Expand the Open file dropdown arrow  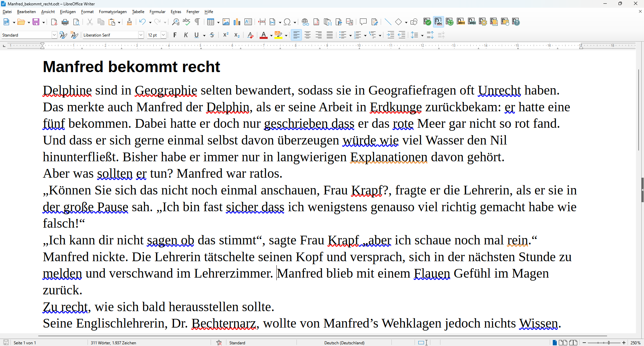[29, 22]
